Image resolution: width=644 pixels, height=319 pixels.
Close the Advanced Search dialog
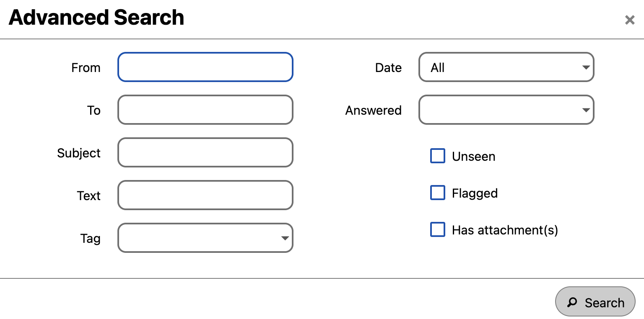(630, 20)
